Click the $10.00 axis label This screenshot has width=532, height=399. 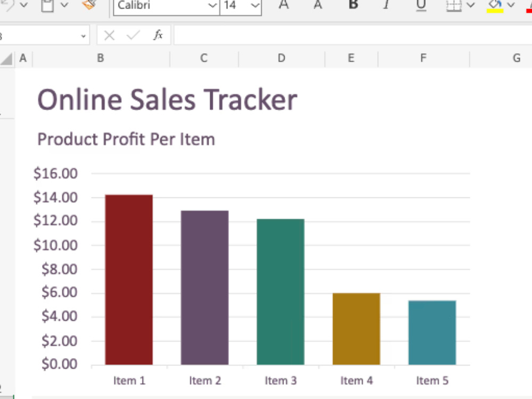56,245
